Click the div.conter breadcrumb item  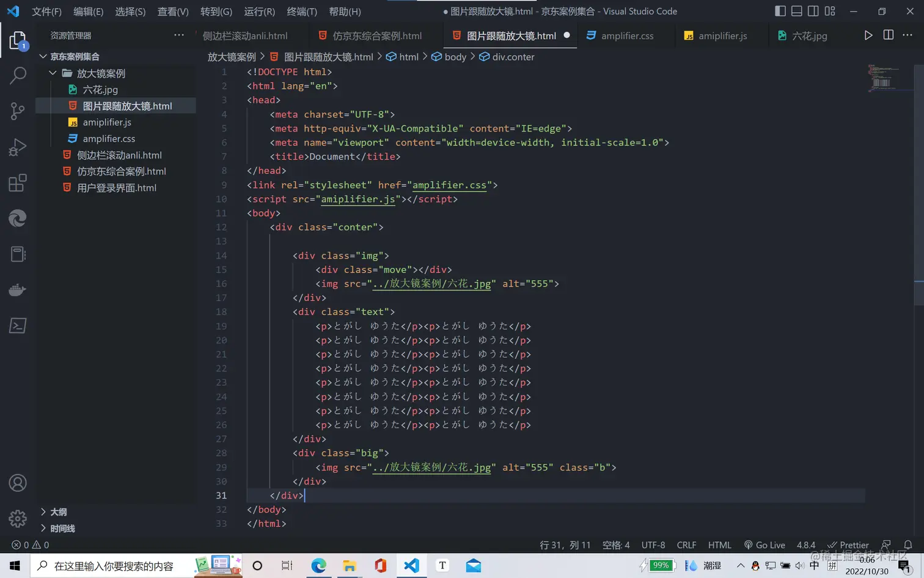click(507, 57)
